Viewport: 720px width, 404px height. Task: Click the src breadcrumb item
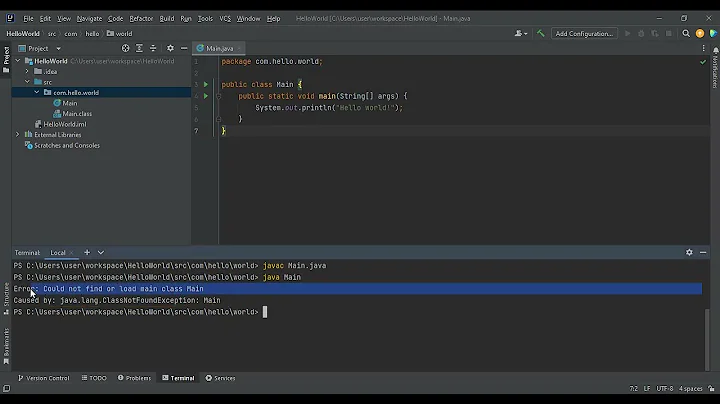click(x=52, y=34)
